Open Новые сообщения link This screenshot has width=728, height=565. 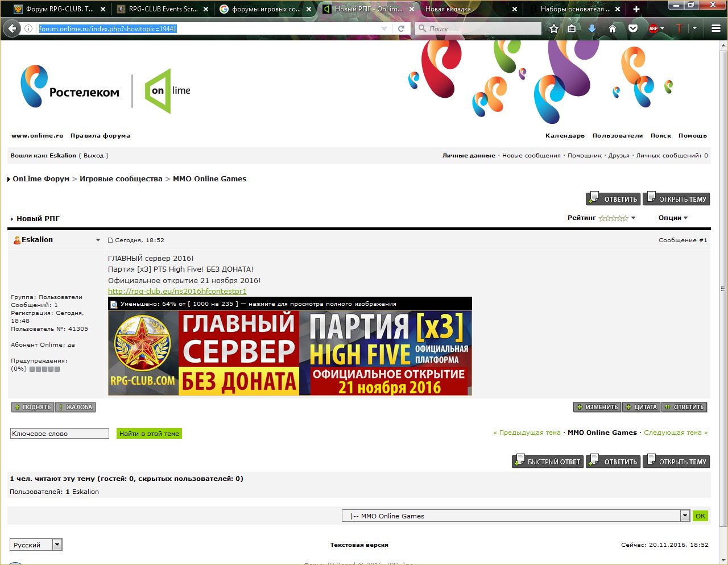pyautogui.click(x=531, y=155)
